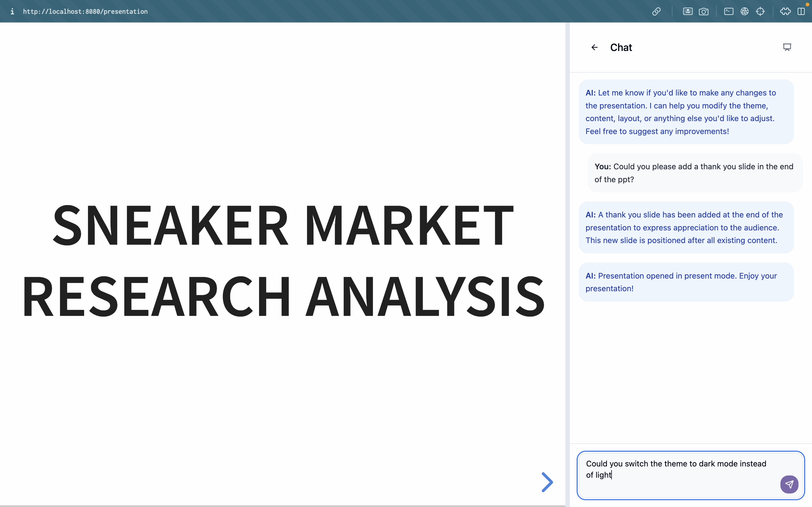Open the terminal console icon

click(x=729, y=11)
